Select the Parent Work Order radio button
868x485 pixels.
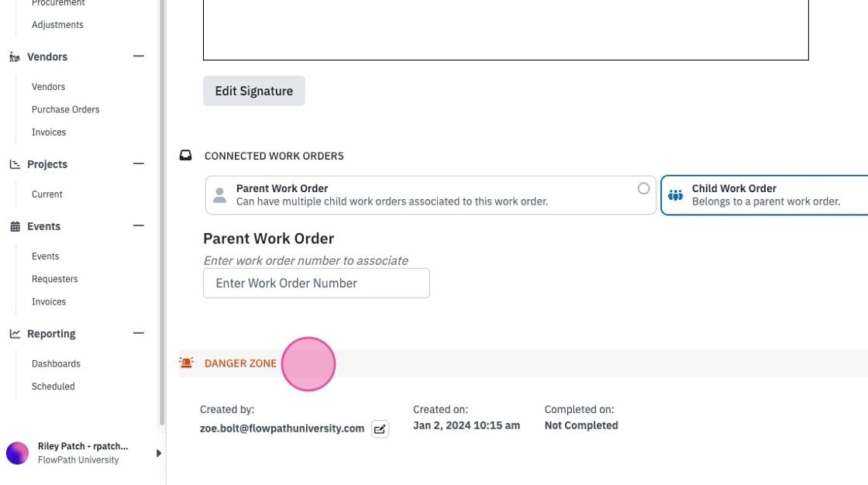[643, 188]
